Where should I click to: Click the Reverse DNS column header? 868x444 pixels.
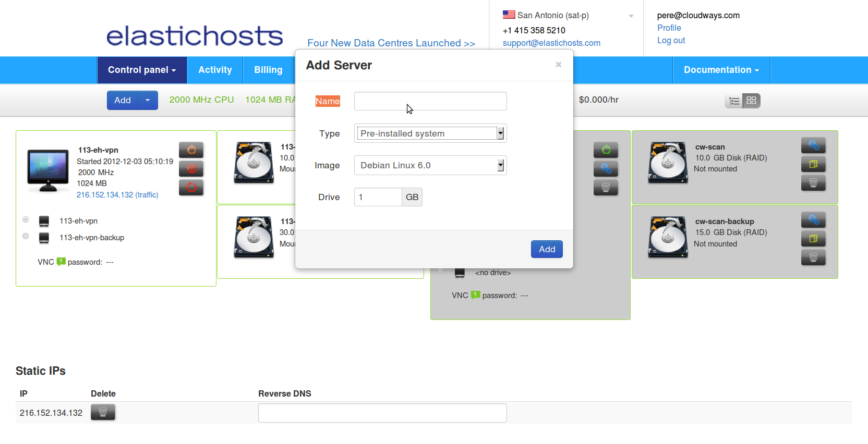click(x=285, y=393)
